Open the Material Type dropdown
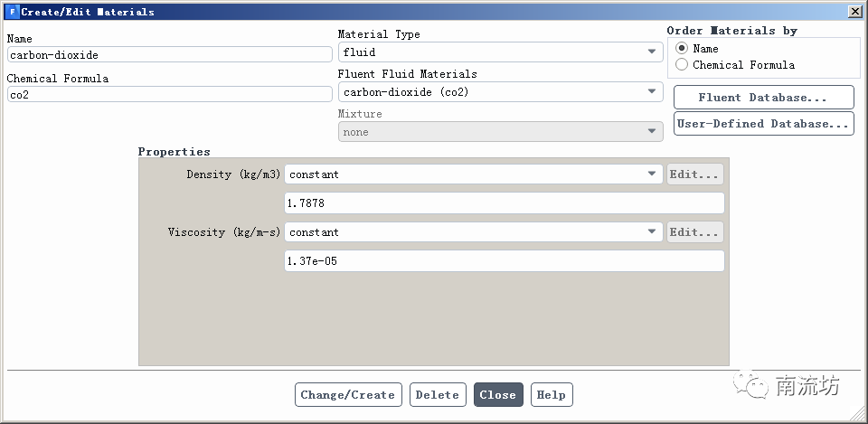 point(500,52)
